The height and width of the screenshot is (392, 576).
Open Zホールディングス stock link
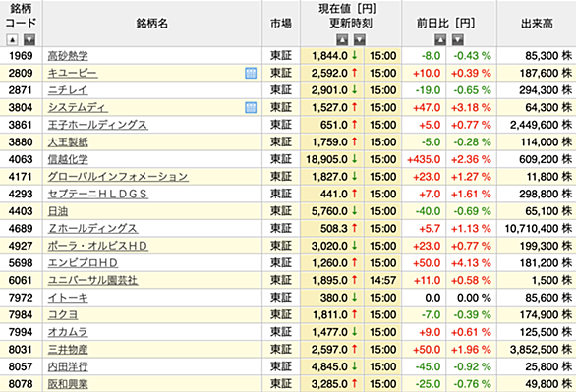93,228
